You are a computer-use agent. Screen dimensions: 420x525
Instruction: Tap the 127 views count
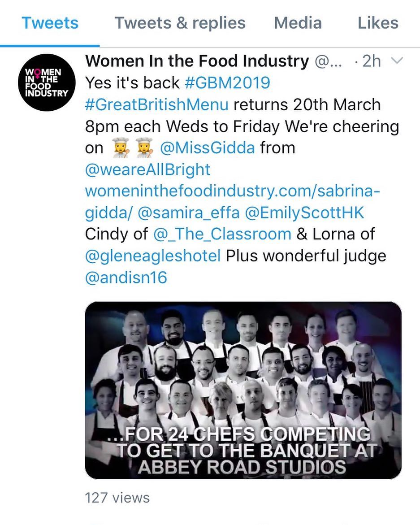pyautogui.click(x=117, y=497)
